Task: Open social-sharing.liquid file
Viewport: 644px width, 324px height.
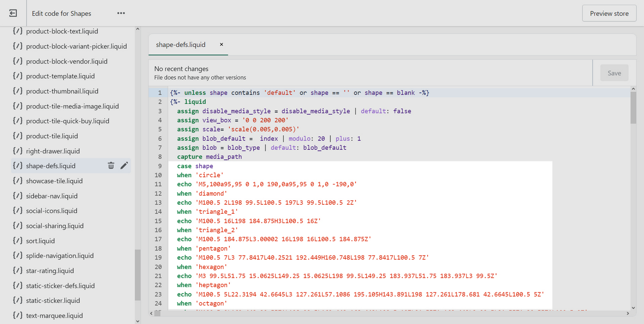Action: click(x=55, y=226)
